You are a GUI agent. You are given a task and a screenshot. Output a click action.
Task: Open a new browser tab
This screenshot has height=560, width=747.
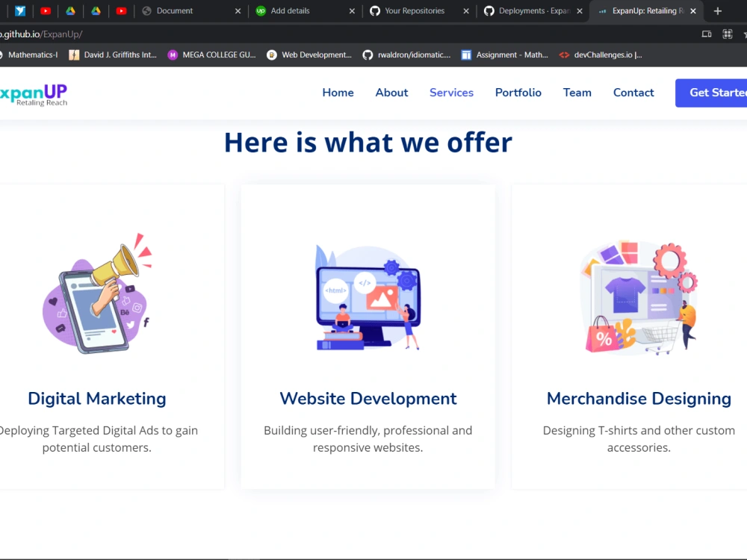point(718,11)
